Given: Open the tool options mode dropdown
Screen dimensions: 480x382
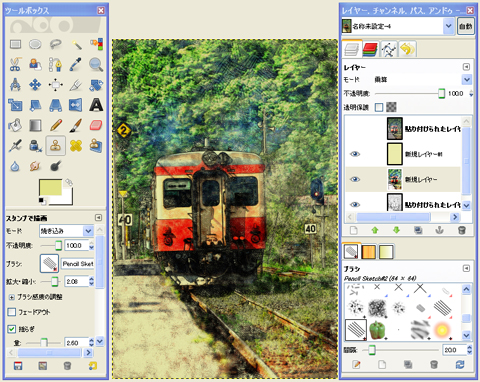Looking at the screenshot, I should (66, 231).
